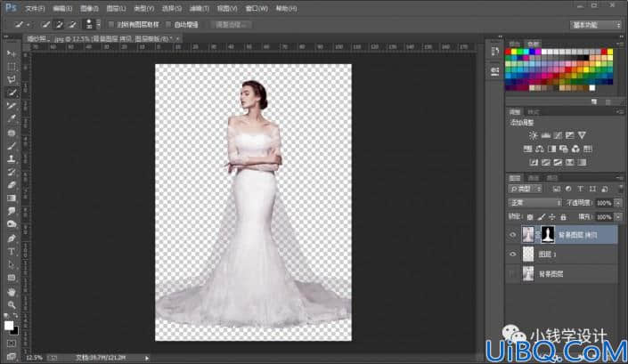Screen dimensions: 628x364
Task: Click New Selection mode in options bar
Action: [45, 25]
